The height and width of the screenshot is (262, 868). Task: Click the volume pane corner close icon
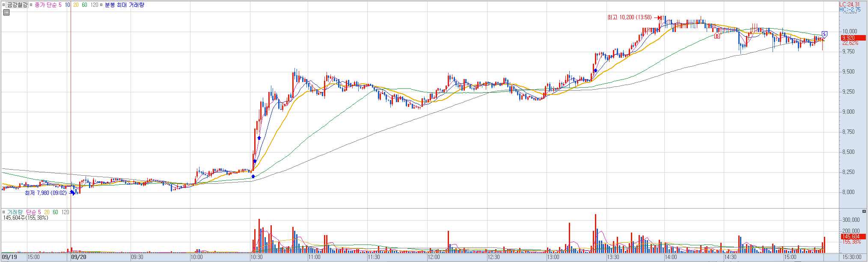[x=864, y=211]
